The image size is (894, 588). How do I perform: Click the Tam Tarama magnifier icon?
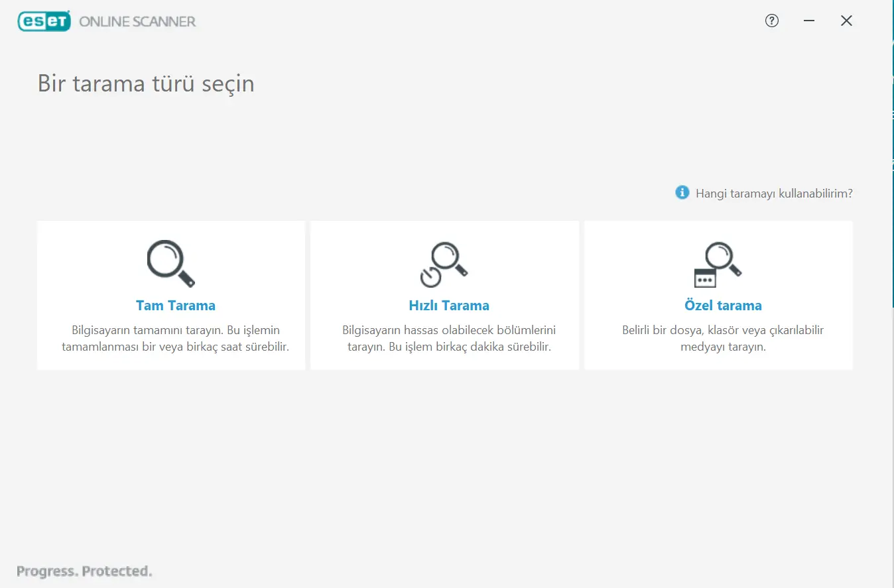pyautogui.click(x=171, y=264)
